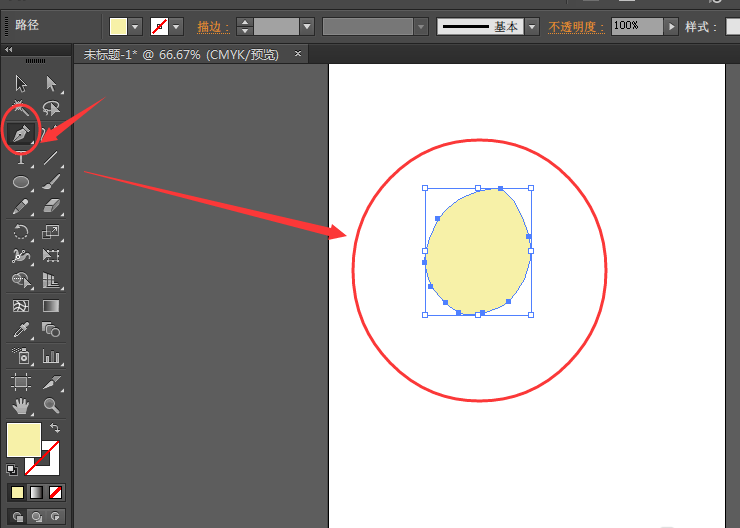
Task: Switch to the 未标题-1* document tab
Action: click(181, 55)
